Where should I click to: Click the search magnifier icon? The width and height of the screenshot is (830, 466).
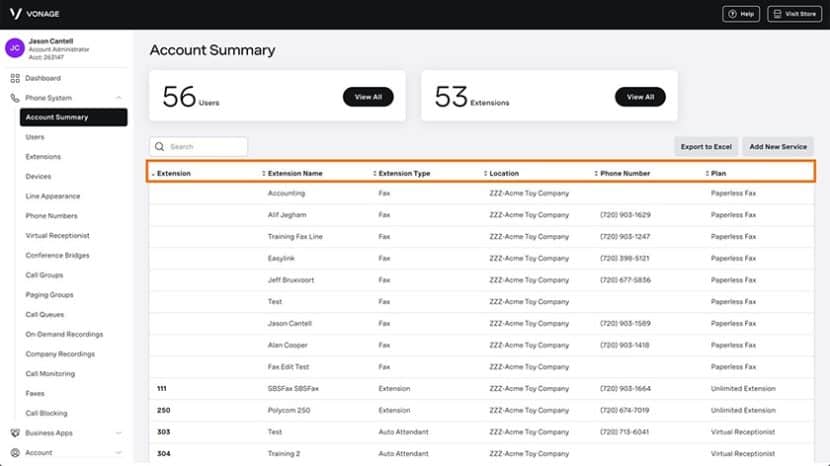pyautogui.click(x=159, y=147)
